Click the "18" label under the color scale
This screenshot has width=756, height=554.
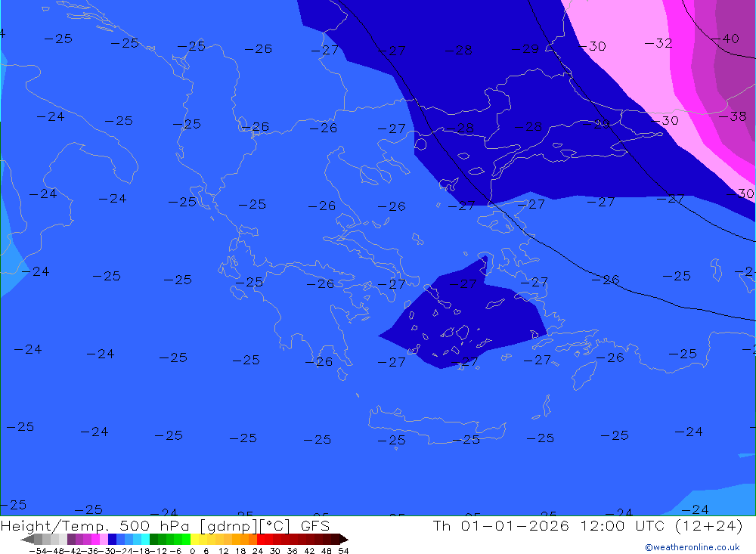[240, 551]
